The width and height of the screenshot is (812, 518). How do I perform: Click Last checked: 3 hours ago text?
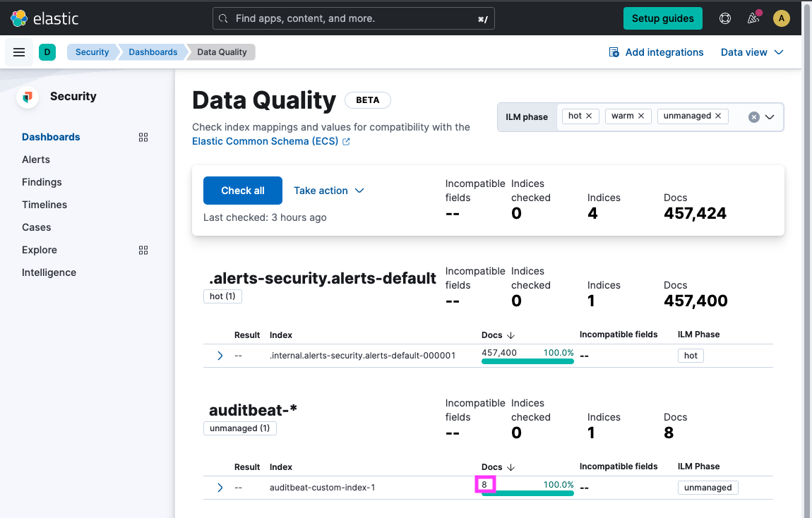point(265,217)
